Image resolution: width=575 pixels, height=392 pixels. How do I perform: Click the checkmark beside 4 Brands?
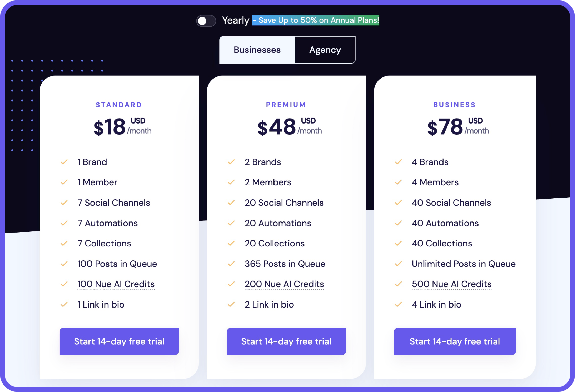[x=398, y=162]
